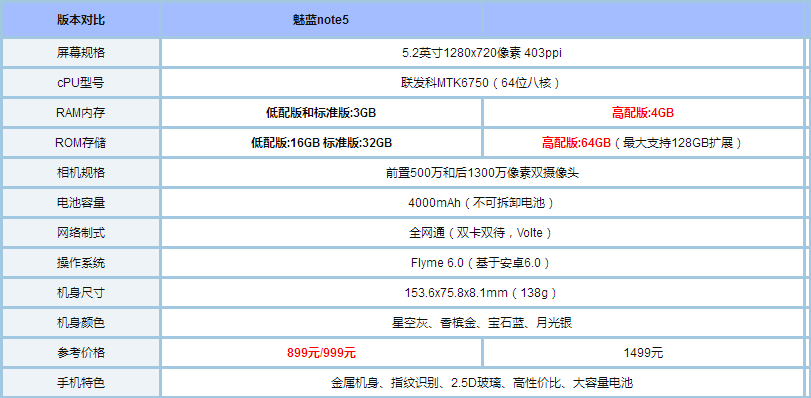This screenshot has height=398, width=811.
Task: Click the '相机规格' row label
Action: tap(81, 173)
